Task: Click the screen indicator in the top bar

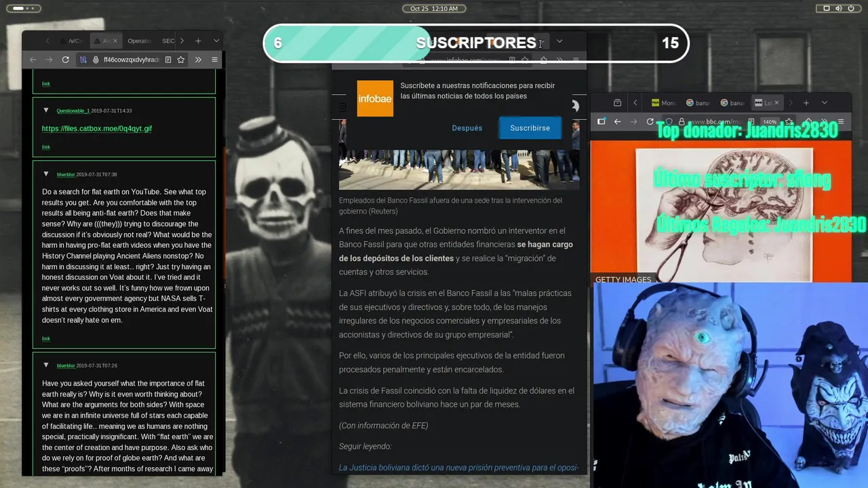Action: pos(827,8)
